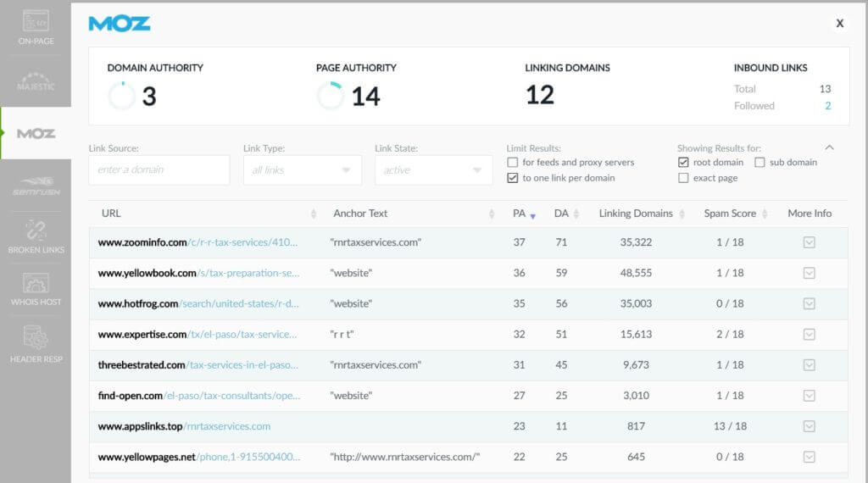The image size is (868, 483).
Task: Click the inbound links Total value 13
Action: [x=825, y=89]
